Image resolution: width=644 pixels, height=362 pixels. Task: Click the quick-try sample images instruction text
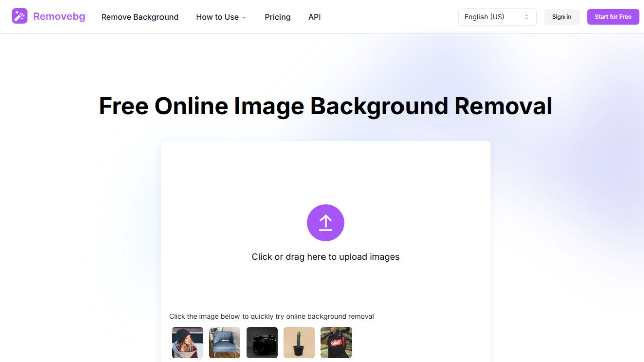tap(272, 316)
